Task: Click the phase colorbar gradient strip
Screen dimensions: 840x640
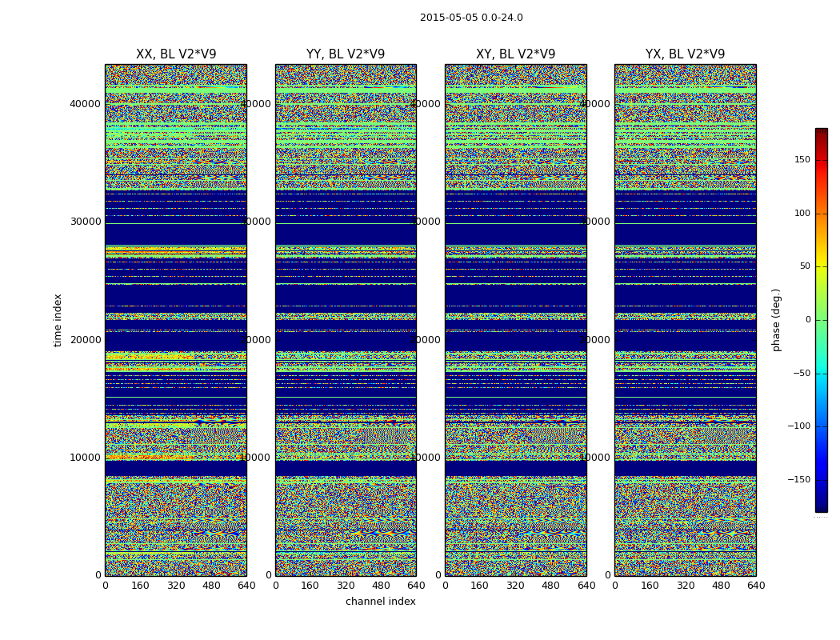Action: pyautogui.click(x=822, y=320)
